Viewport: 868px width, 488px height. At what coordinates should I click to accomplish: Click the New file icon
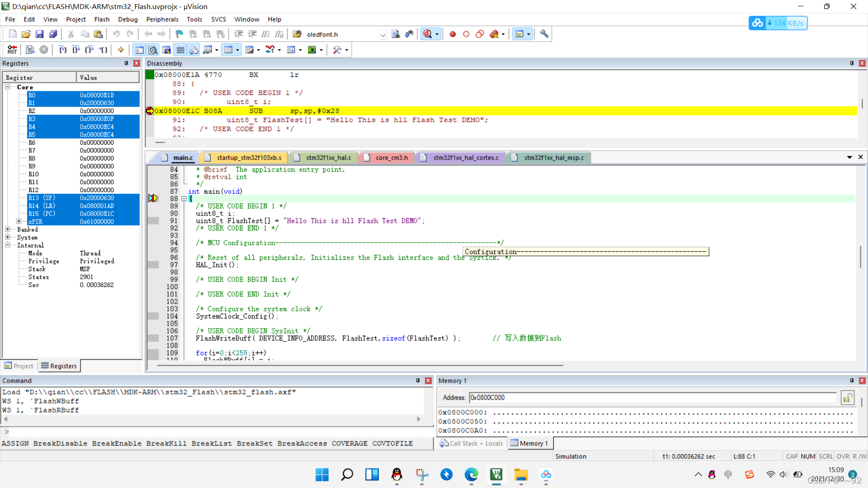point(13,34)
